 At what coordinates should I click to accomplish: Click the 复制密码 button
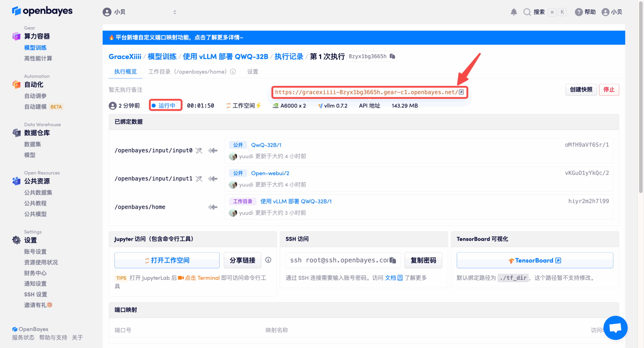pyautogui.click(x=423, y=260)
